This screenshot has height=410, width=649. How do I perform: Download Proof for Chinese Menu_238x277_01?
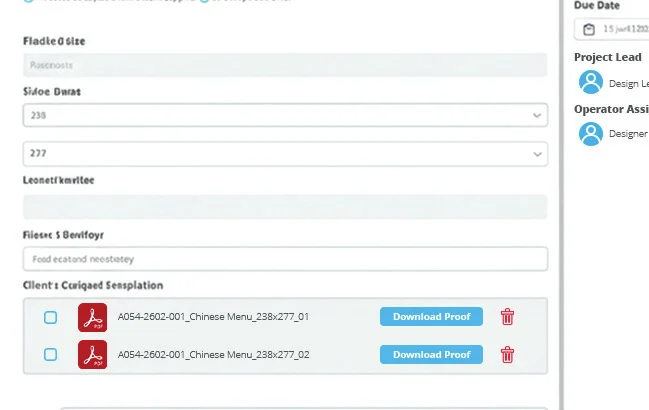(x=431, y=316)
